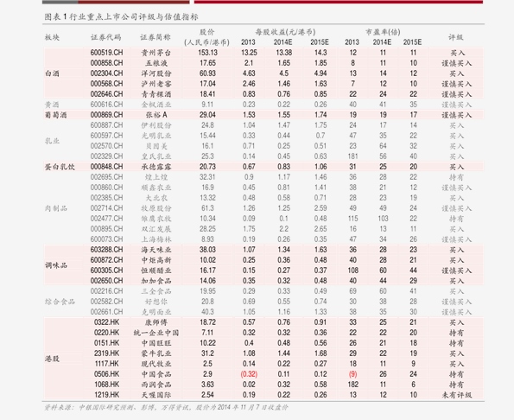This screenshot has width=514, height=420.
Task: Click stock code 000858.CH
Action: coord(106,63)
